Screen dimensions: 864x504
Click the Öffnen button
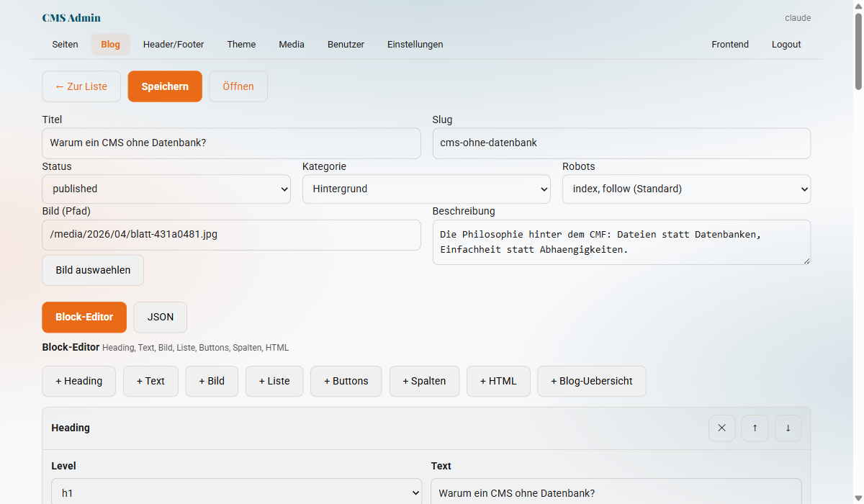coord(238,86)
